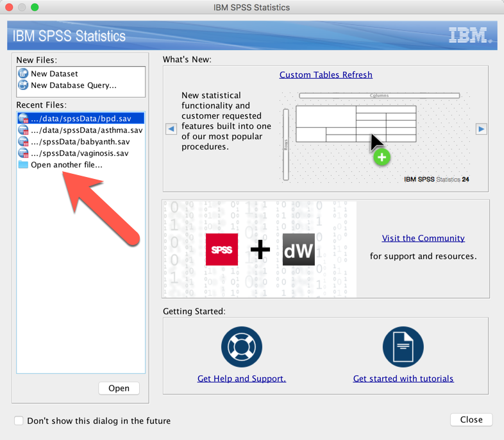
Task: Tick Don't show this dialog in the future
Action: click(19, 421)
